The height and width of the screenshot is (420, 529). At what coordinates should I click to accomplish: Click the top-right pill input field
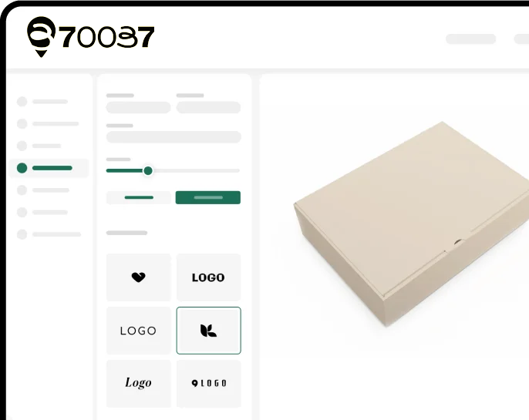click(208, 108)
